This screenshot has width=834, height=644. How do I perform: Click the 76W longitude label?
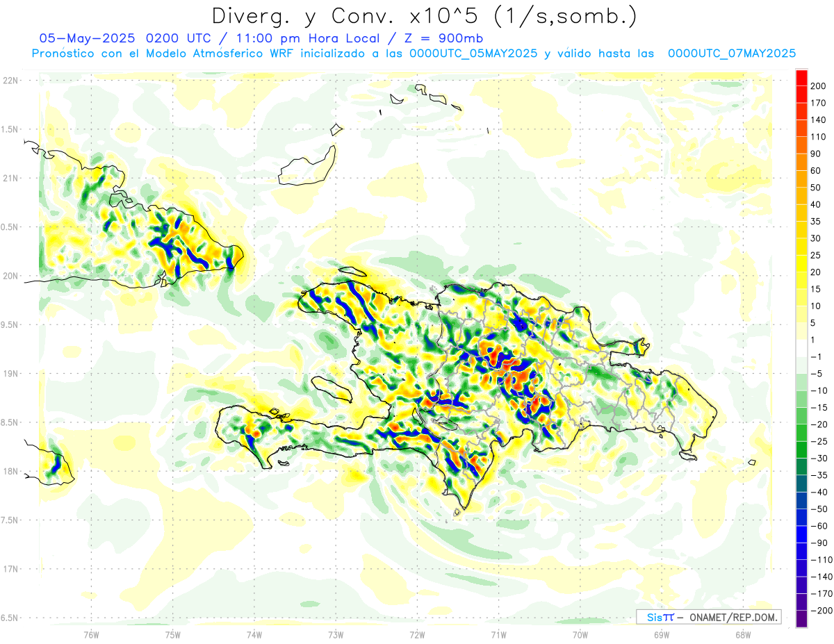point(91,635)
